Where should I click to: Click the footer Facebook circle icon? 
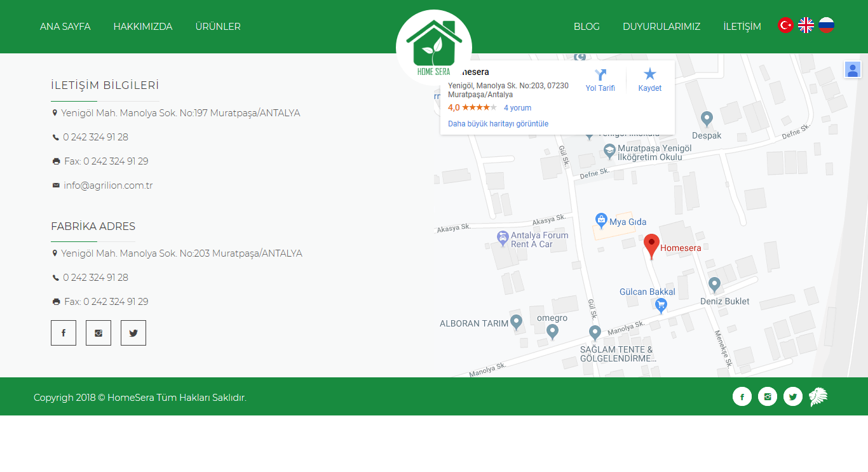[x=742, y=396]
